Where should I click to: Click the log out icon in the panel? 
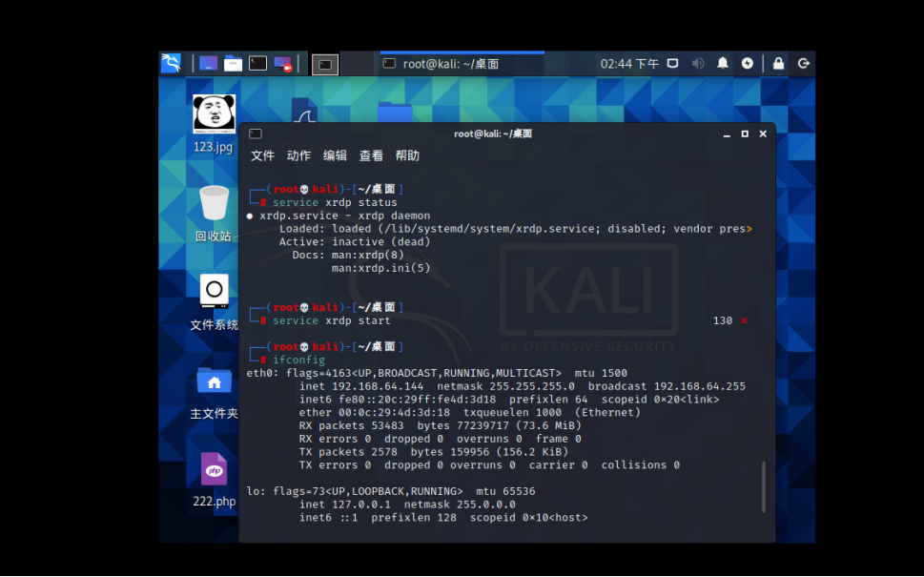click(803, 63)
